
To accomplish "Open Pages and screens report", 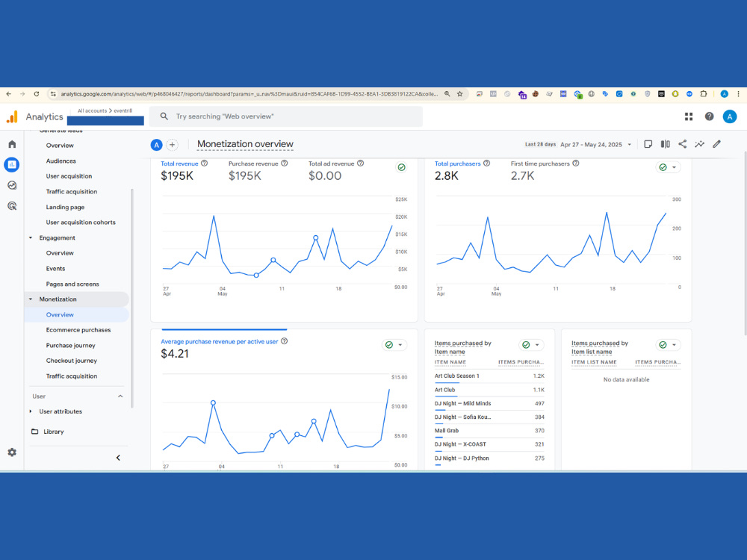I will coord(72,284).
